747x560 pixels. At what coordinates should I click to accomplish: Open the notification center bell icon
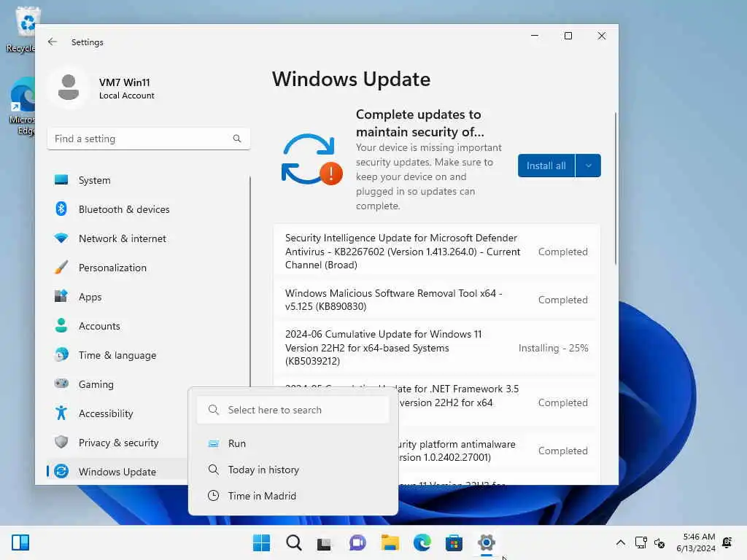[727, 542]
